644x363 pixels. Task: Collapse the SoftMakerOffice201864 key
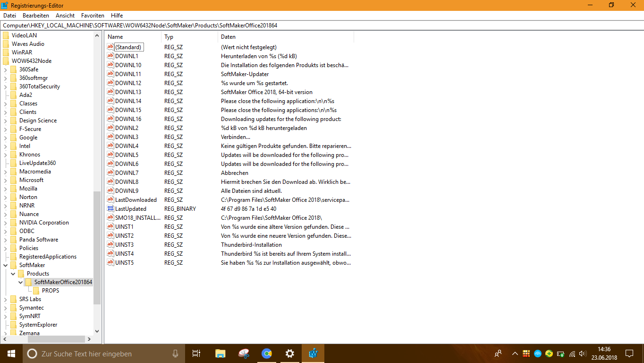pyautogui.click(x=20, y=282)
